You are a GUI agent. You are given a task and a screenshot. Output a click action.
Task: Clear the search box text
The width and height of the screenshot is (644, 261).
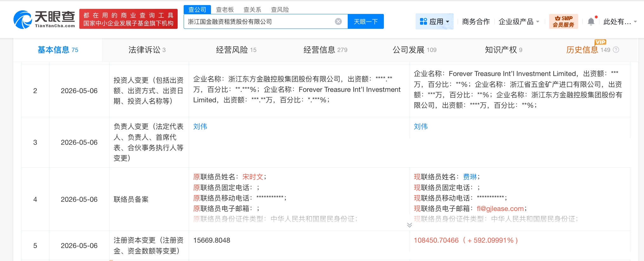338,22
